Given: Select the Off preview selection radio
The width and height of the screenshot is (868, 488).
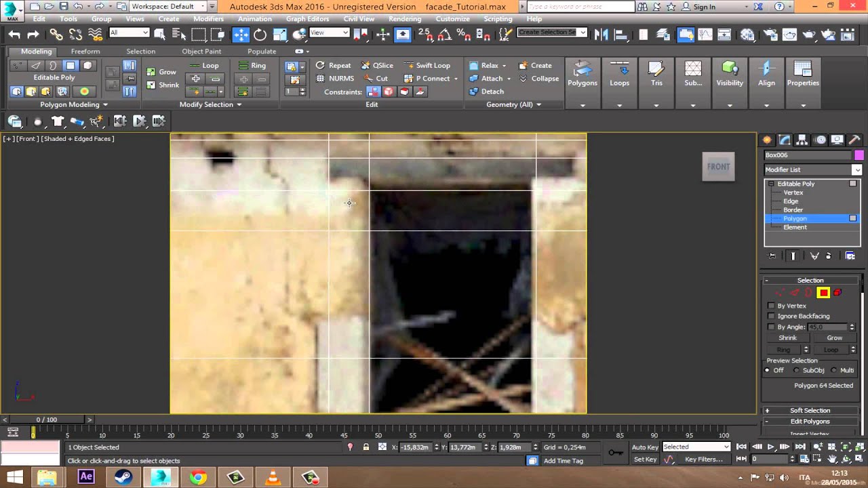Looking at the screenshot, I should pos(768,370).
